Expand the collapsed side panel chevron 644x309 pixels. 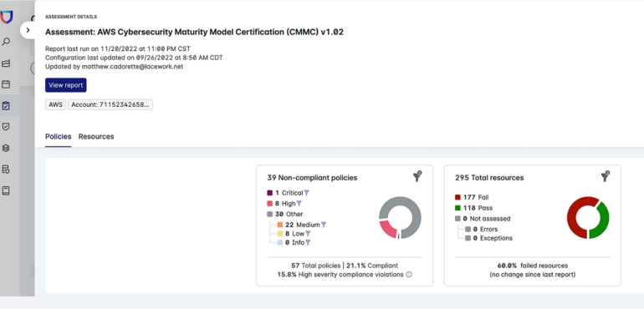[28, 30]
